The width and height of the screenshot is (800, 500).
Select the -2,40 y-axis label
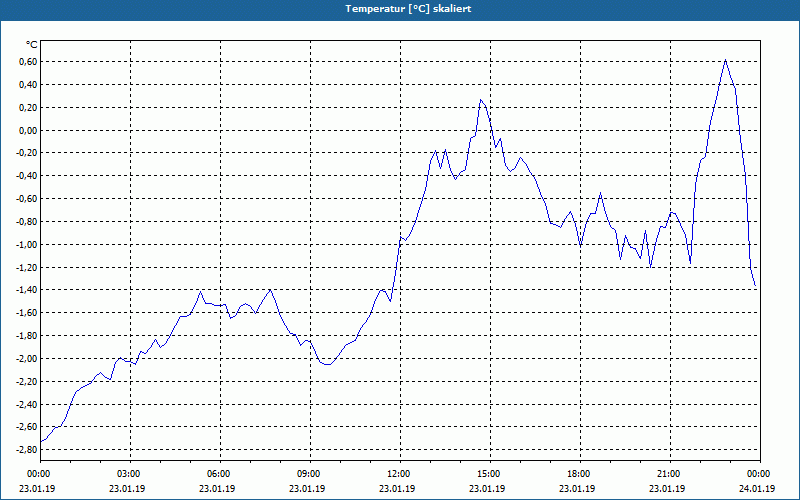[x=27, y=405]
